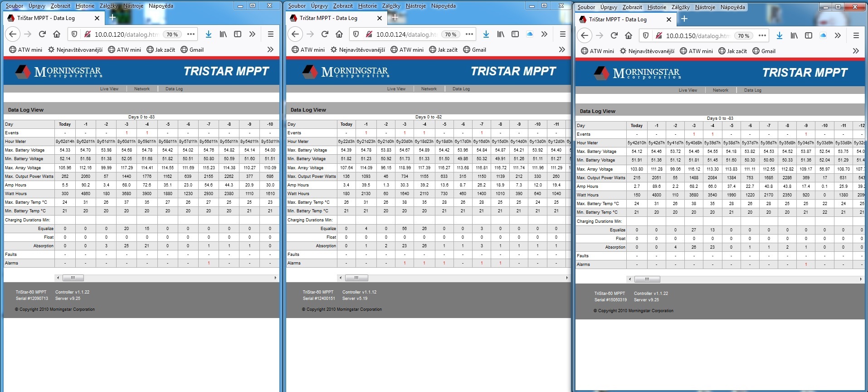Open page actions (three dots) in the 10.0.0.120 address bar
This screenshot has height=392, width=868.
point(191,34)
